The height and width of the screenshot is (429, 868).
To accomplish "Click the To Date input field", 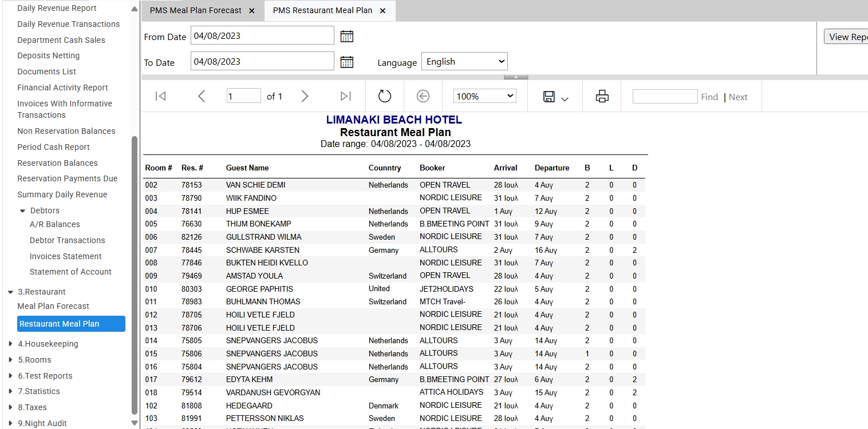I will 262,61.
